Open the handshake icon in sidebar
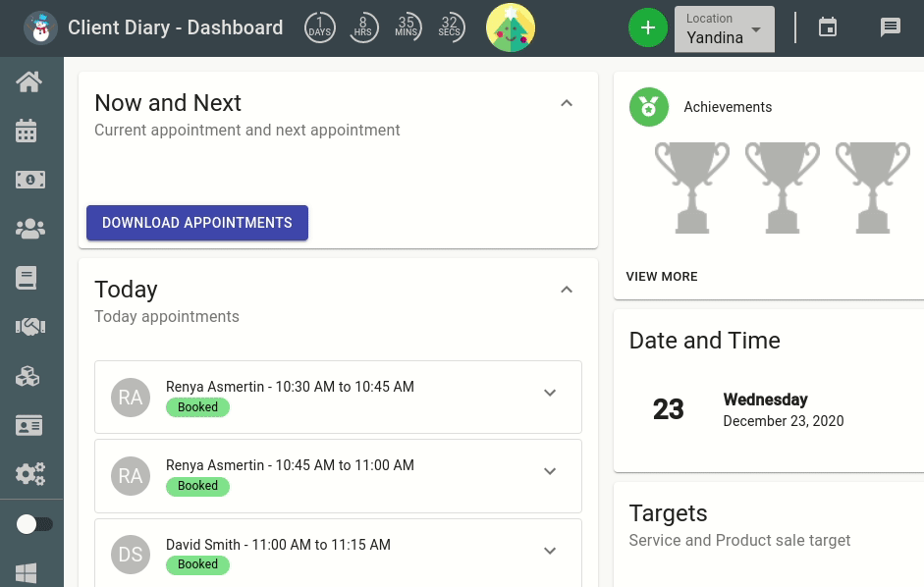Viewport: 924px width, 587px height. pyautogui.click(x=30, y=327)
